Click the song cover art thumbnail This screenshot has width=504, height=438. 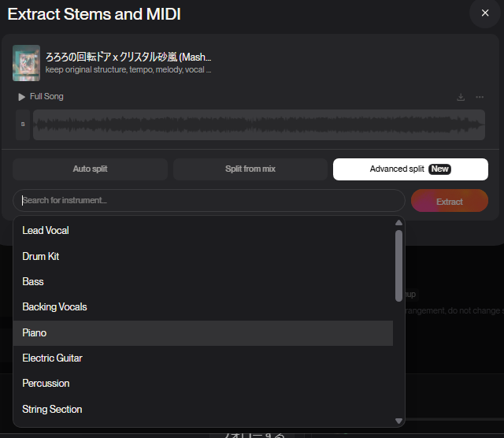26,63
